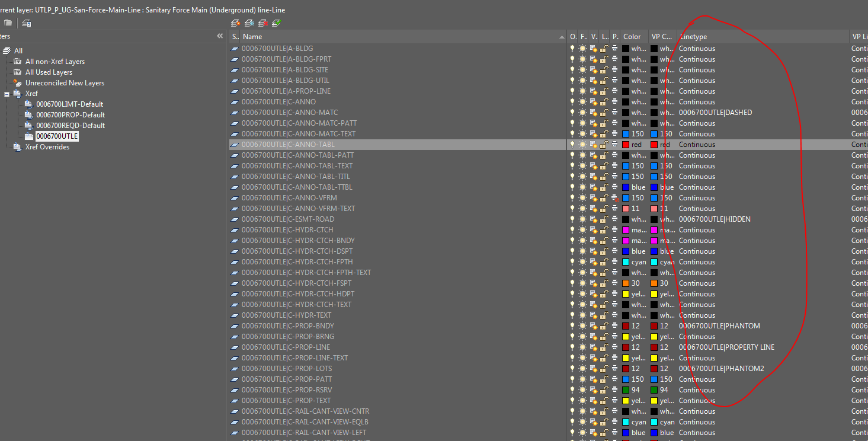Click Set Current green checkmark icon
868x441 pixels.
pos(276,23)
